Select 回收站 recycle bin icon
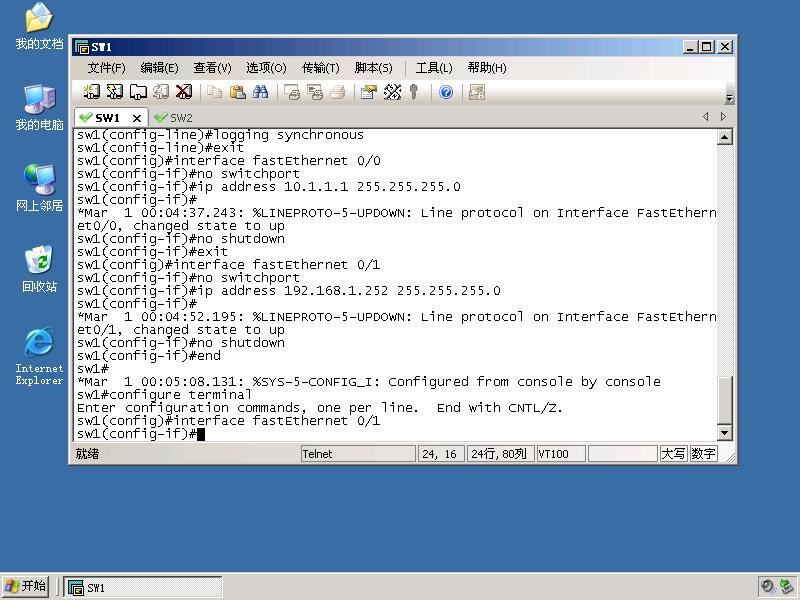 click(39, 269)
